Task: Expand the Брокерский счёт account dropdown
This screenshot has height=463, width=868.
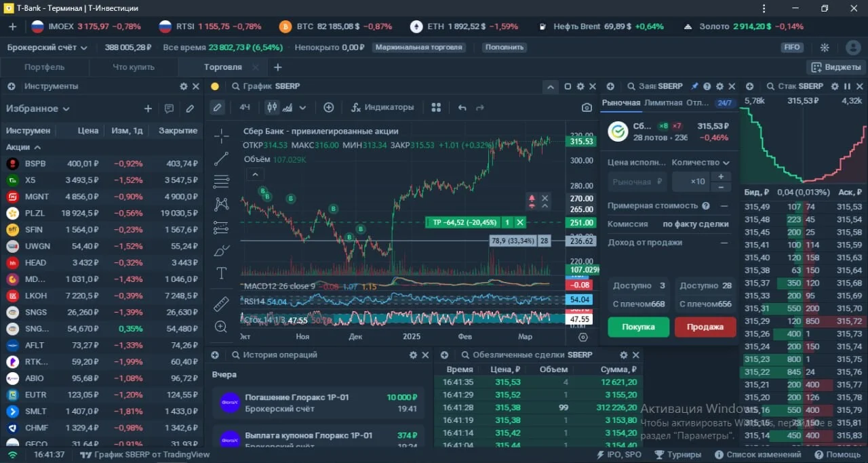Action: coord(47,47)
